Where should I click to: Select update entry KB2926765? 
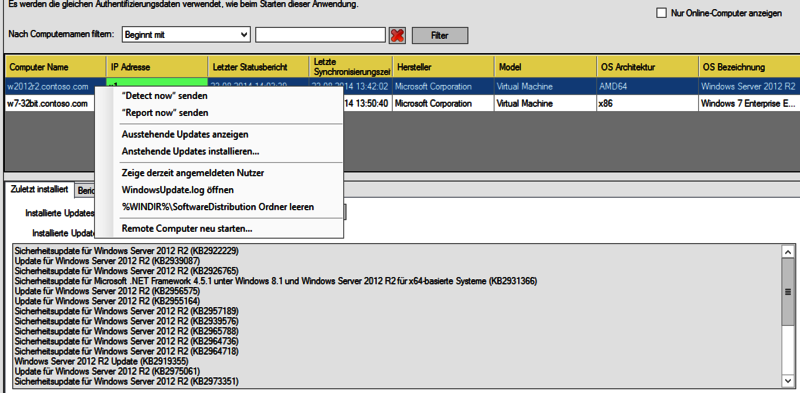pyautogui.click(x=127, y=271)
